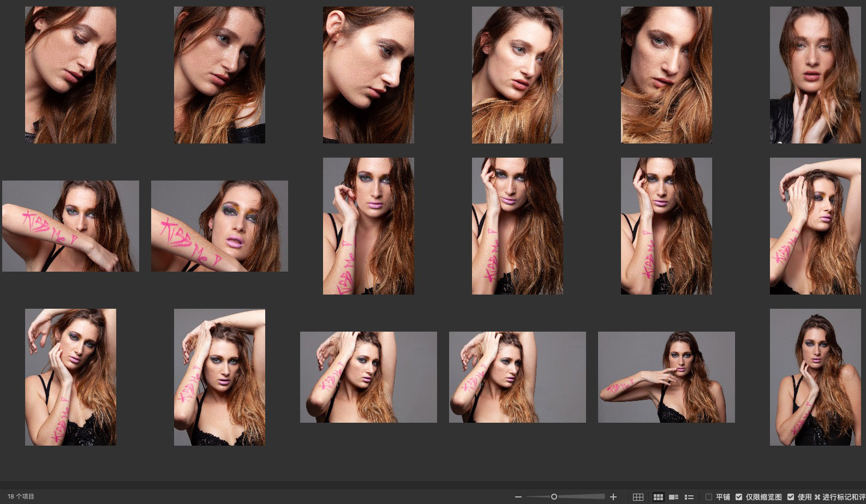This screenshot has height=504, width=866.
Task: Select landscape photo with arm covering mouth
Action: (x=70, y=226)
